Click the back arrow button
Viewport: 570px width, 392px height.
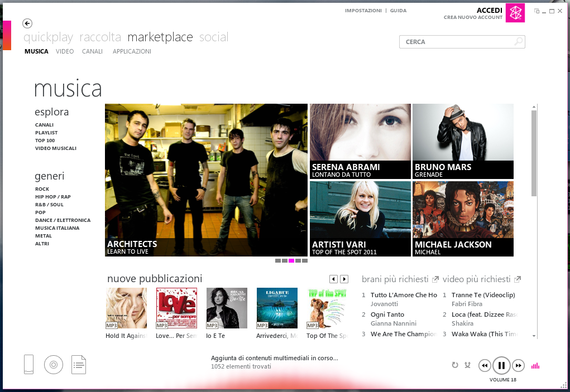[x=27, y=23]
